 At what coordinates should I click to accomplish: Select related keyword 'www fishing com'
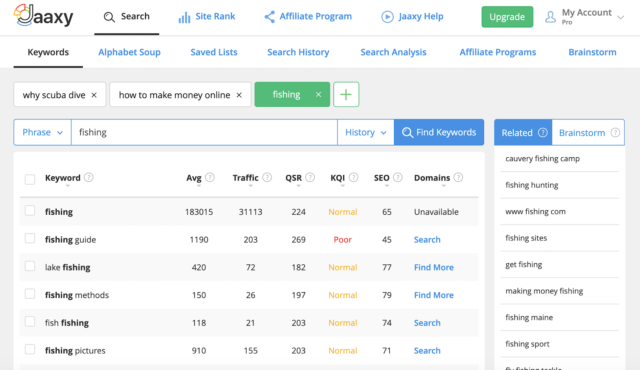click(x=536, y=211)
